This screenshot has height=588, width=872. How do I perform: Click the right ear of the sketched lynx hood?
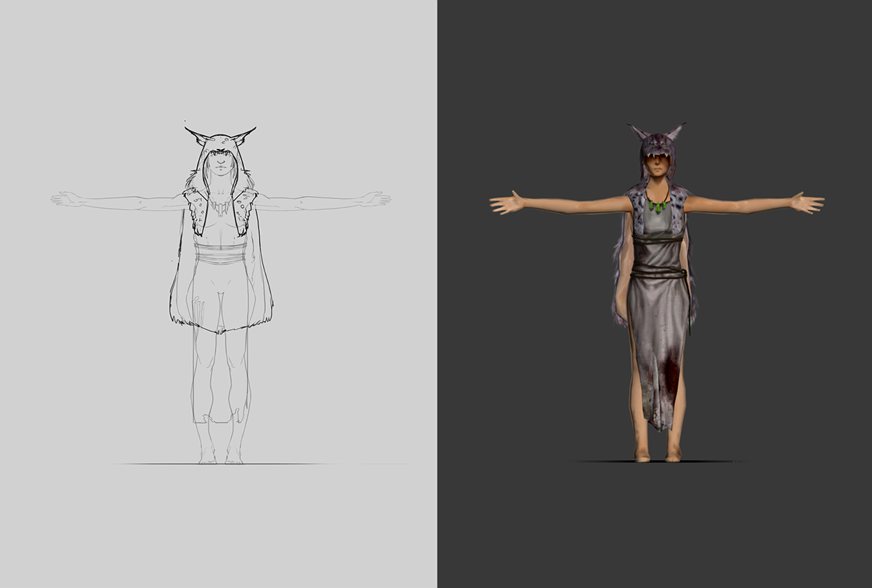[244, 135]
